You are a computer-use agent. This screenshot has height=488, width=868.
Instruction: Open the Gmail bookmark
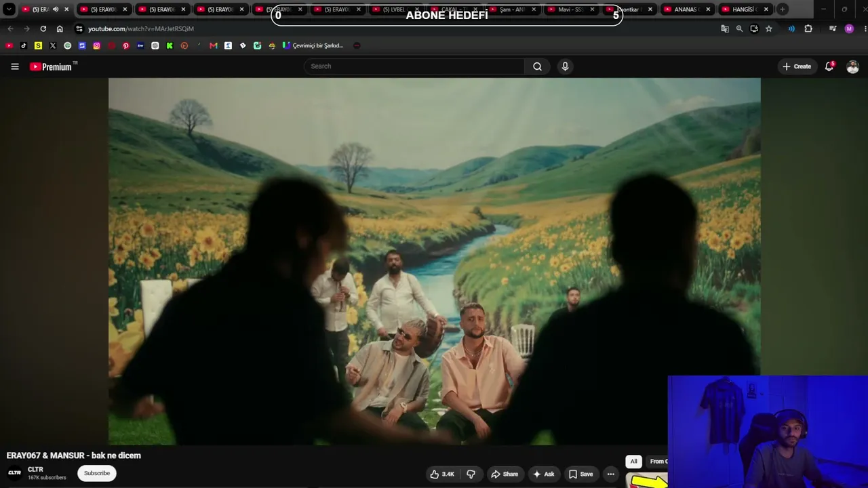(x=214, y=45)
